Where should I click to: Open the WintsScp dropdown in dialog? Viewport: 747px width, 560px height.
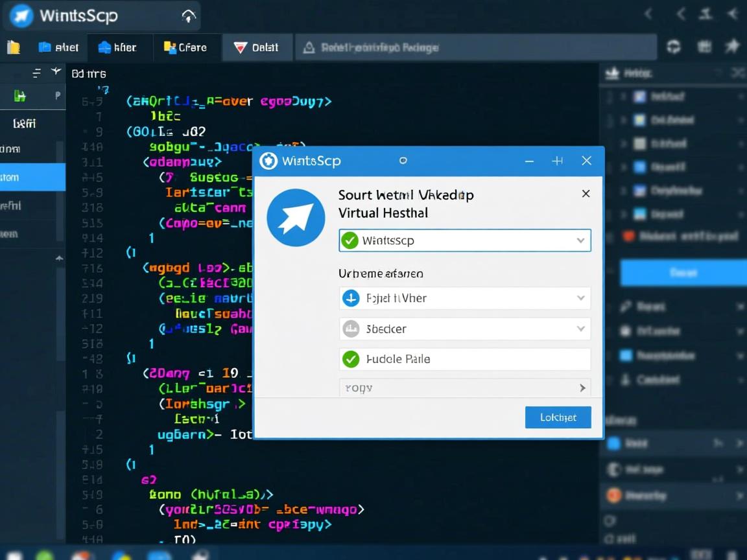[580, 240]
